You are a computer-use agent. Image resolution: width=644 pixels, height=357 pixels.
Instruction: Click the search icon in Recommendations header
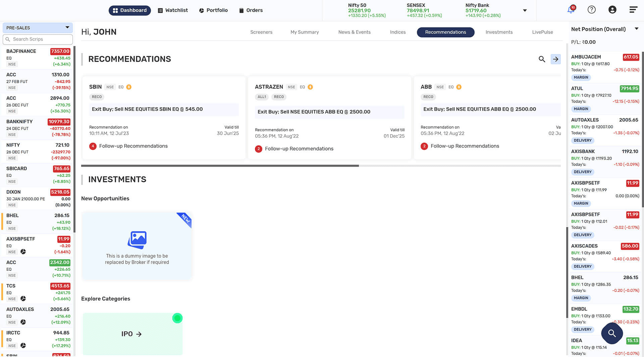click(x=542, y=59)
